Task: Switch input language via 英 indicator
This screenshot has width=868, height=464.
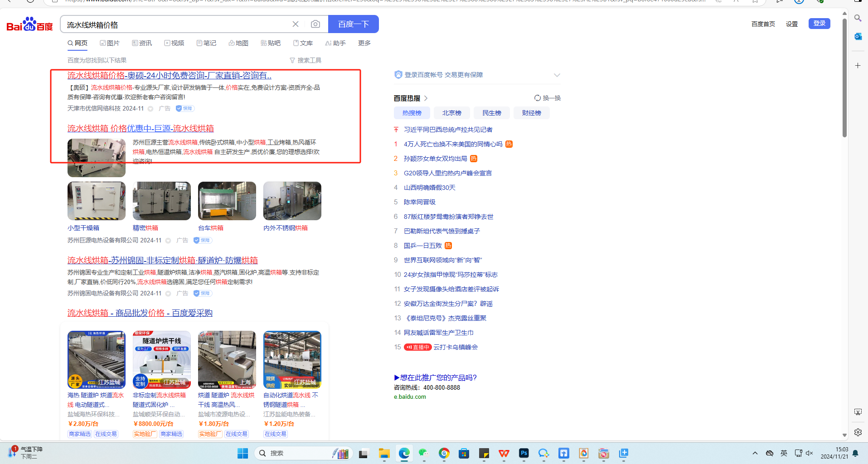Action: [784, 453]
